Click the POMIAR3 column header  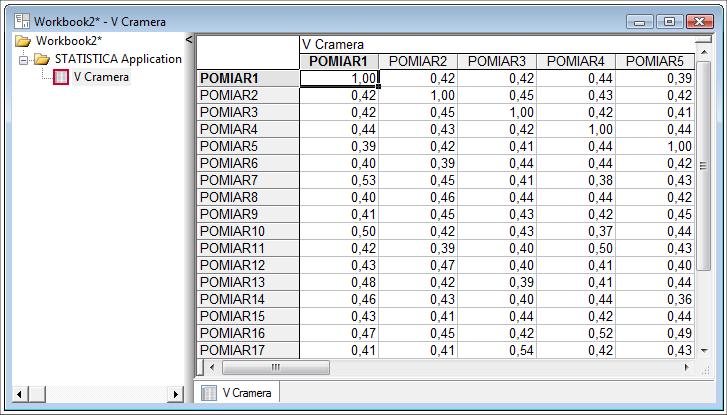[x=497, y=61]
